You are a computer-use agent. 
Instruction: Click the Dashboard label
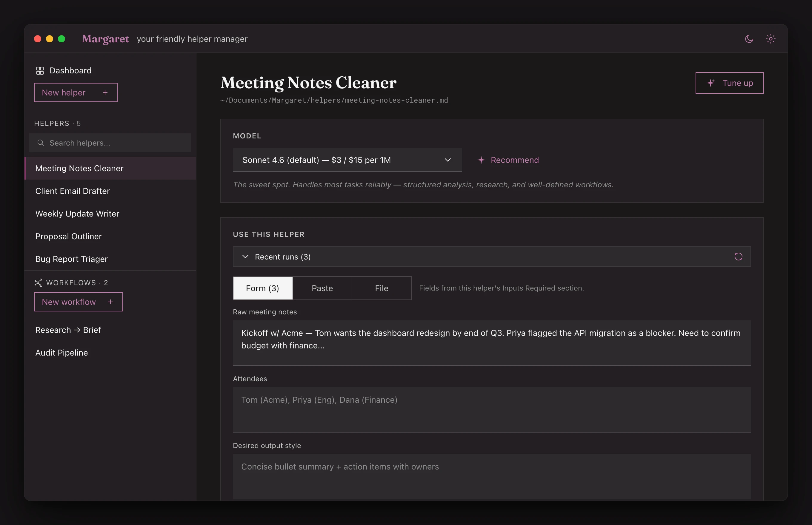[x=71, y=71]
